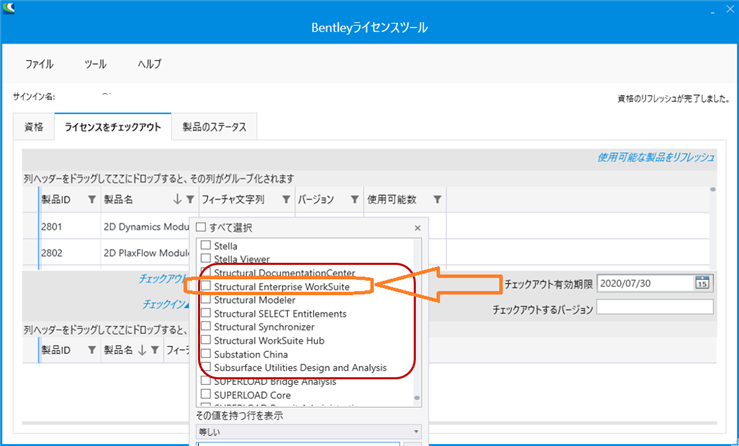Screen dimensions: 739x446
Task: Check the Stella checkbox
Action: pos(205,245)
